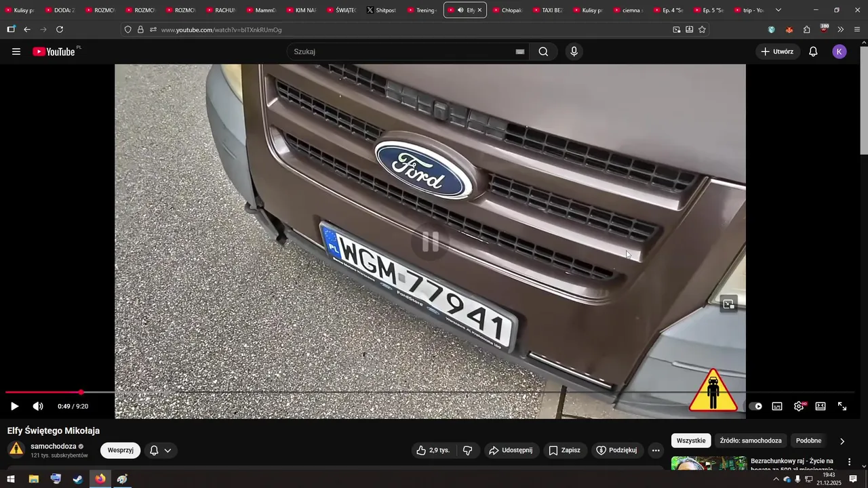The width and height of the screenshot is (868, 488).
Task: Open the samochodoza channel name link
Action: [54, 446]
